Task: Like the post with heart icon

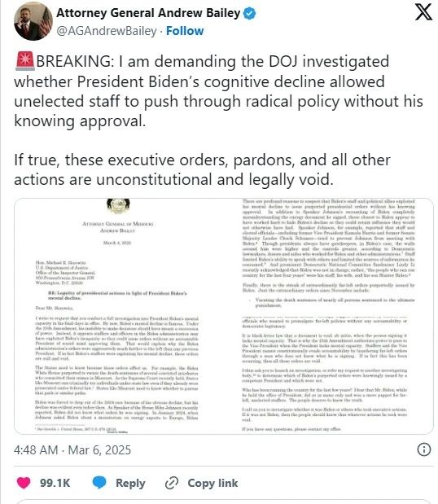Action: click(x=24, y=483)
